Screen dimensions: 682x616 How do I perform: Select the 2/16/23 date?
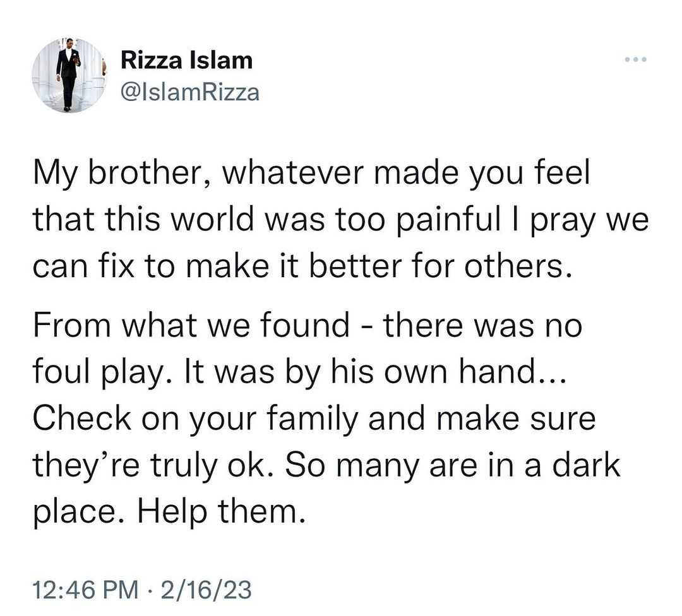[x=206, y=590]
